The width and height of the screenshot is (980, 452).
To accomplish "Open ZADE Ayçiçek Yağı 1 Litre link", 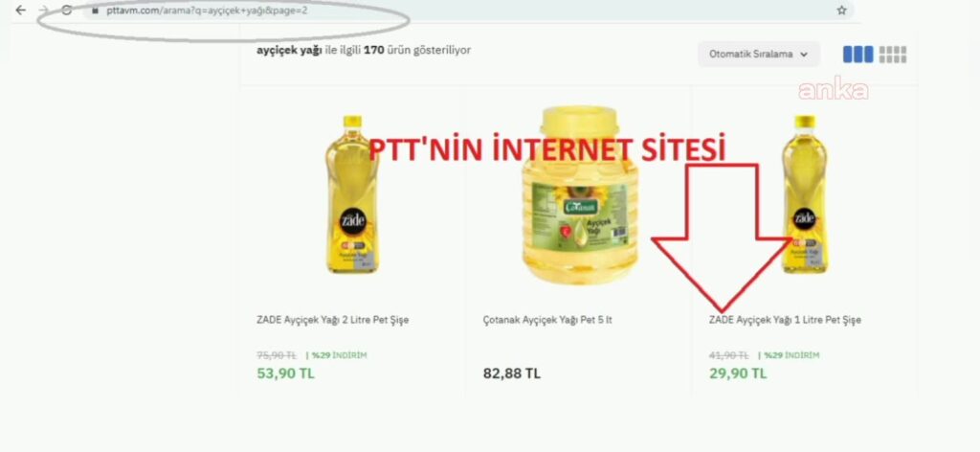I will coord(785,320).
